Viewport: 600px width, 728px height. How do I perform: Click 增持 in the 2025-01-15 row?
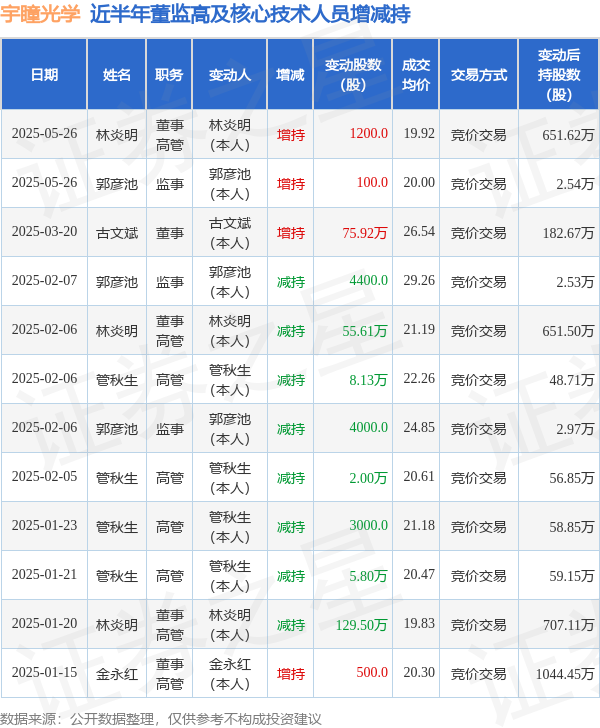[x=291, y=674]
